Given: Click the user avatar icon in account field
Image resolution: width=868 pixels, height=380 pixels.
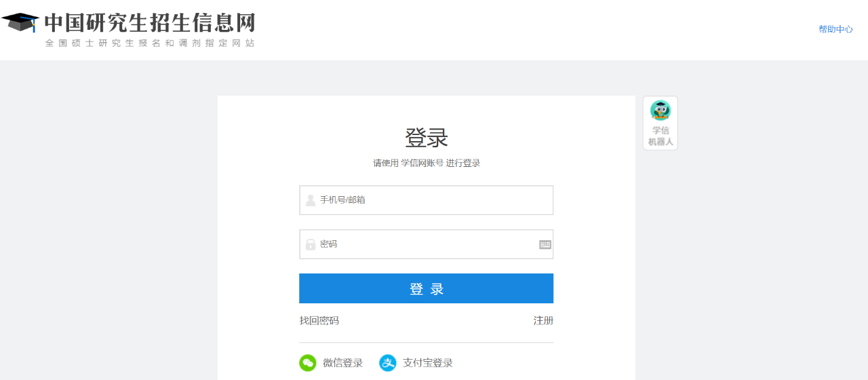Looking at the screenshot, I should 311,200.
